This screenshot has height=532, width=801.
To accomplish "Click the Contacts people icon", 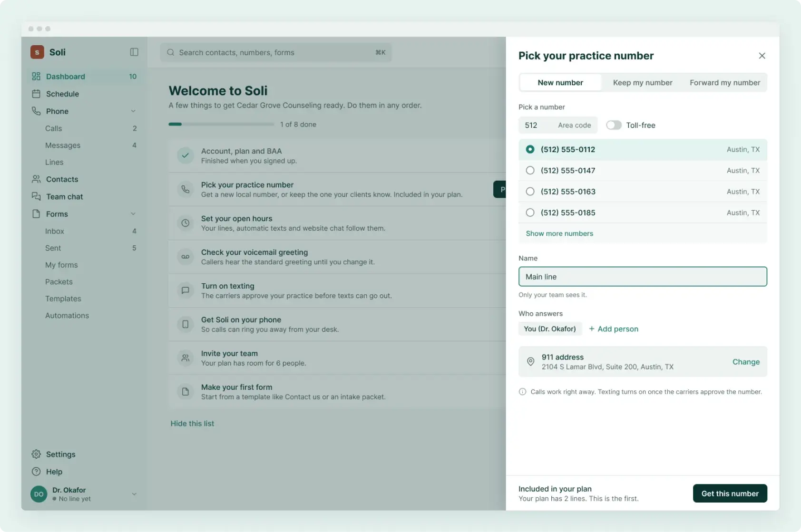I will [36, 179].
